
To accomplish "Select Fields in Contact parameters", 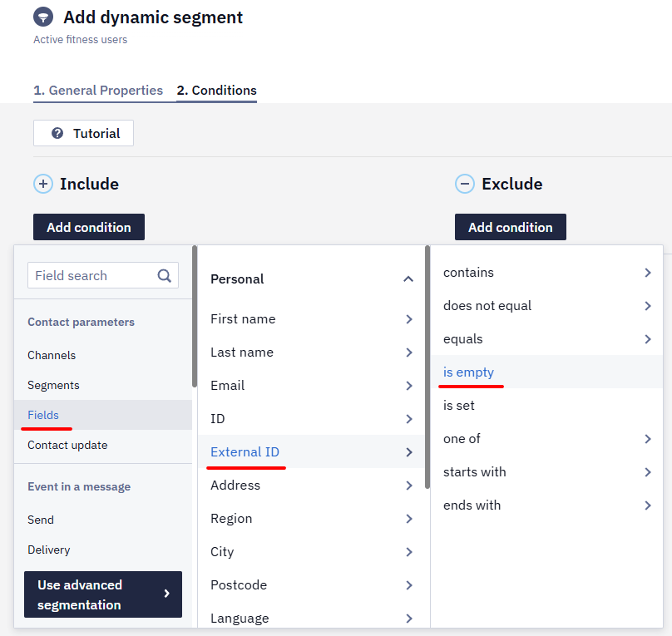I will pos(103,415).
